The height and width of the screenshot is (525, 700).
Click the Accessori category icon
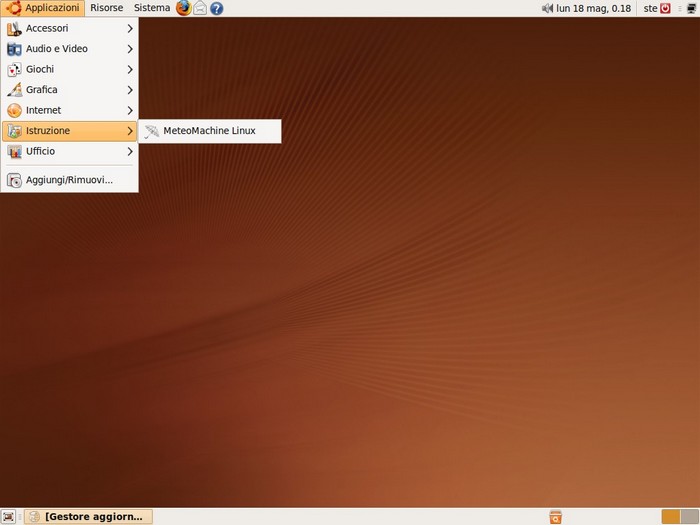14,29
